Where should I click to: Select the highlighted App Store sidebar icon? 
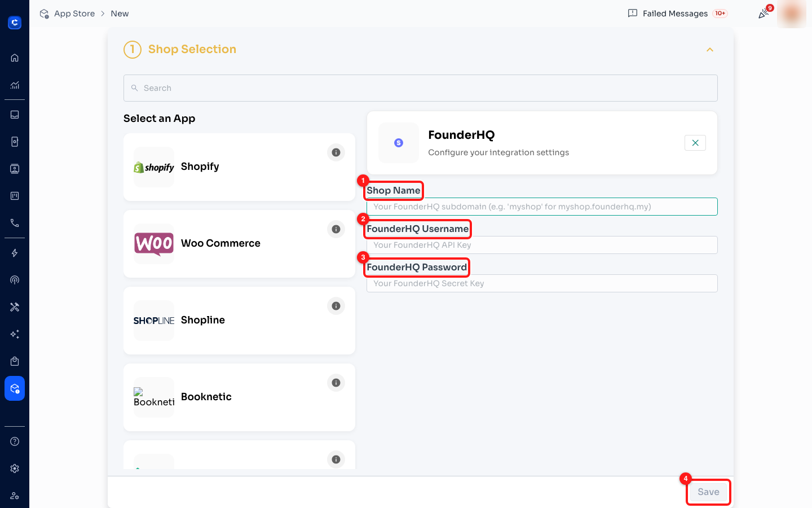[15, 388]
